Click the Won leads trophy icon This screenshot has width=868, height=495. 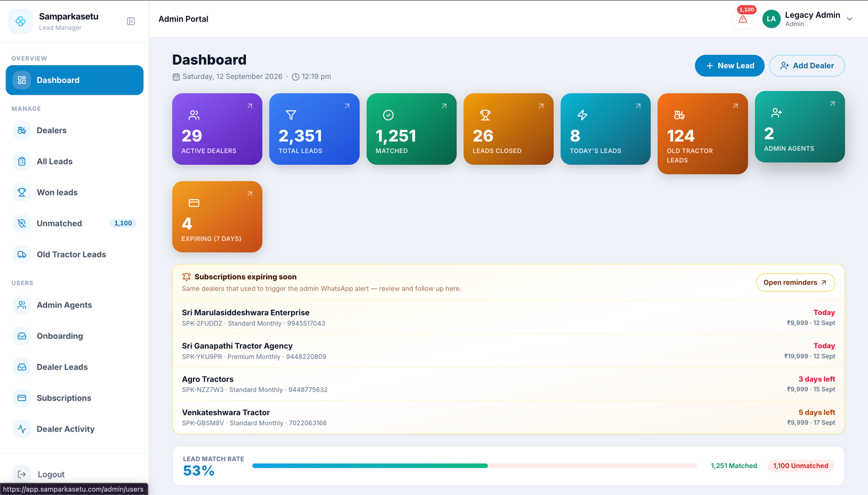[22, 192]
